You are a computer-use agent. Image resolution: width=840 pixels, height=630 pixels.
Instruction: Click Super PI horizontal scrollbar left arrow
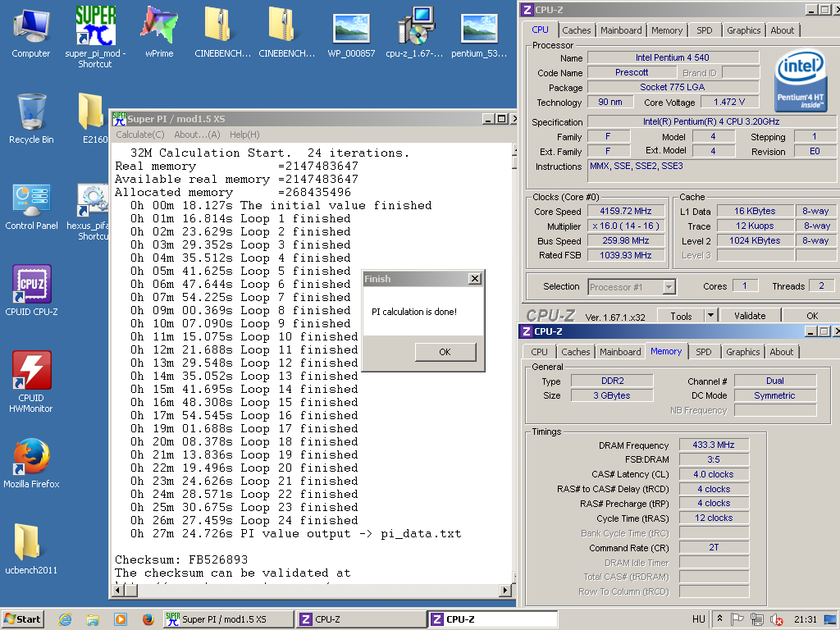click(118, 591)
